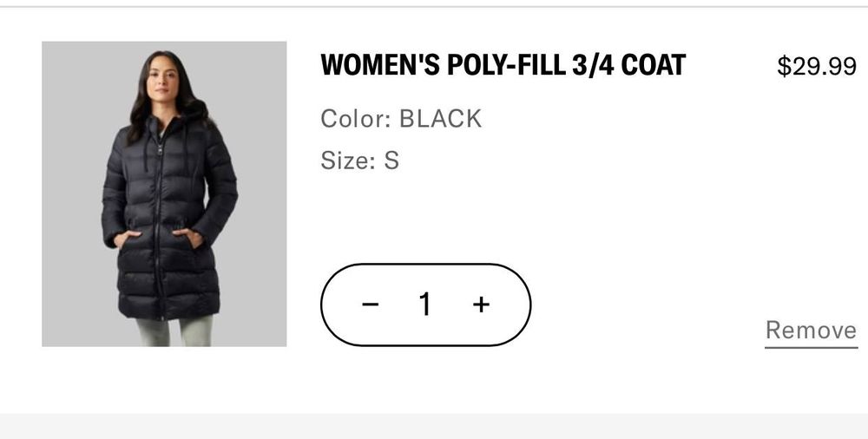Select the size value S
868x439 pixels.
tap(391, 161)
